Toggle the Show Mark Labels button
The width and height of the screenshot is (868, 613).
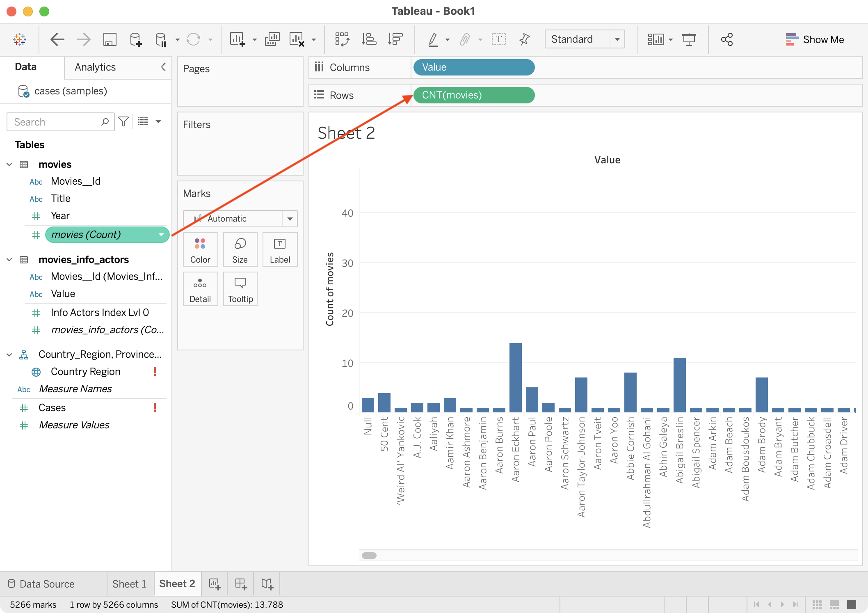[498, 39]
